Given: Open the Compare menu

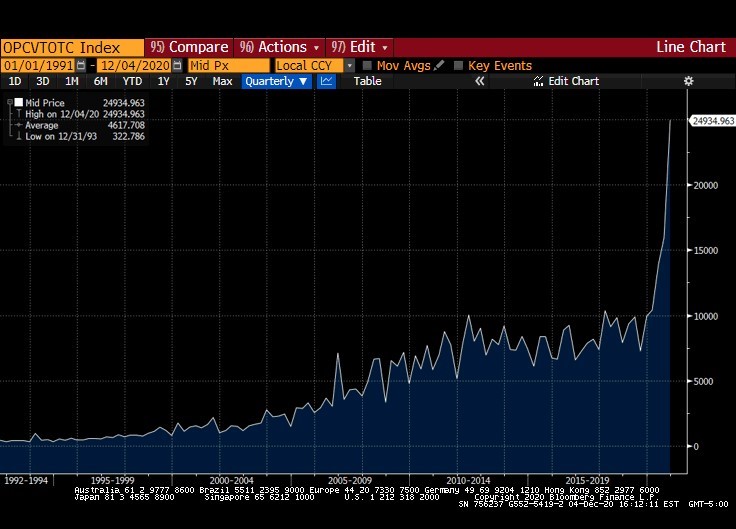Looking at the screenshot, I should 189,47.
